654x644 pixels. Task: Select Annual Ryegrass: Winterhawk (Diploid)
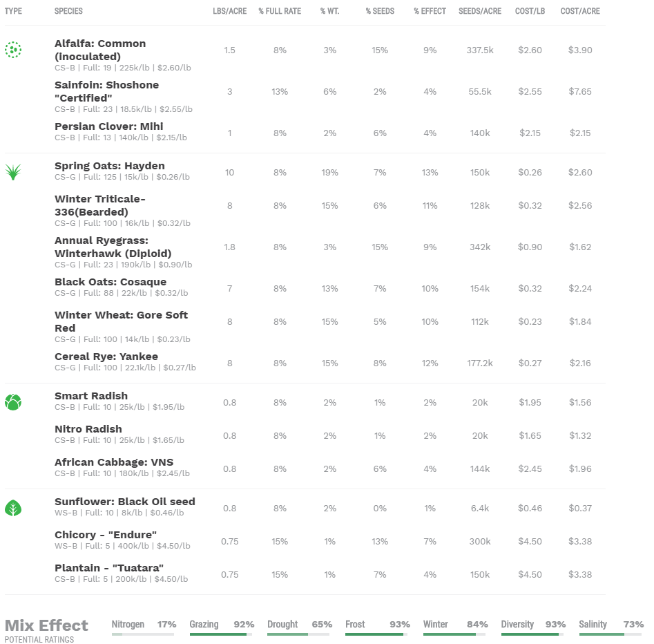click(x=113, y=247)
